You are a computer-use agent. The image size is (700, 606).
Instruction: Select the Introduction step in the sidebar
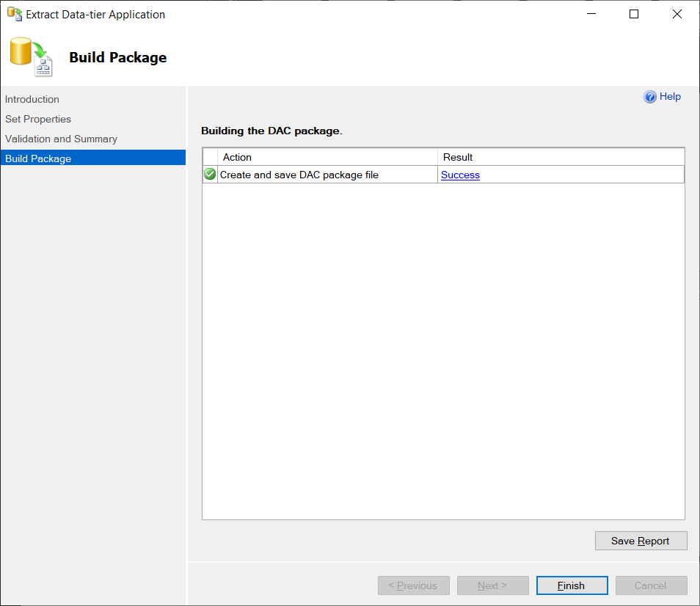click(32, 99)
